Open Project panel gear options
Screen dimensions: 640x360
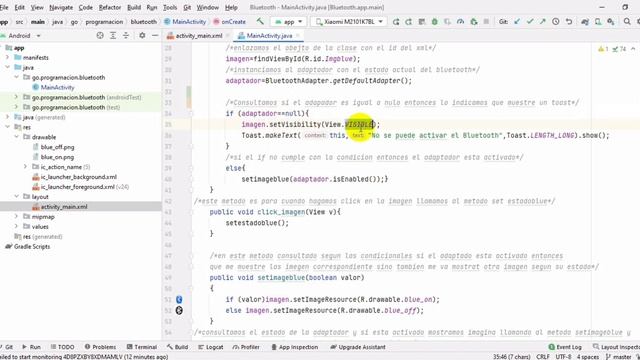pyautogui.click(x=142, y=36)
